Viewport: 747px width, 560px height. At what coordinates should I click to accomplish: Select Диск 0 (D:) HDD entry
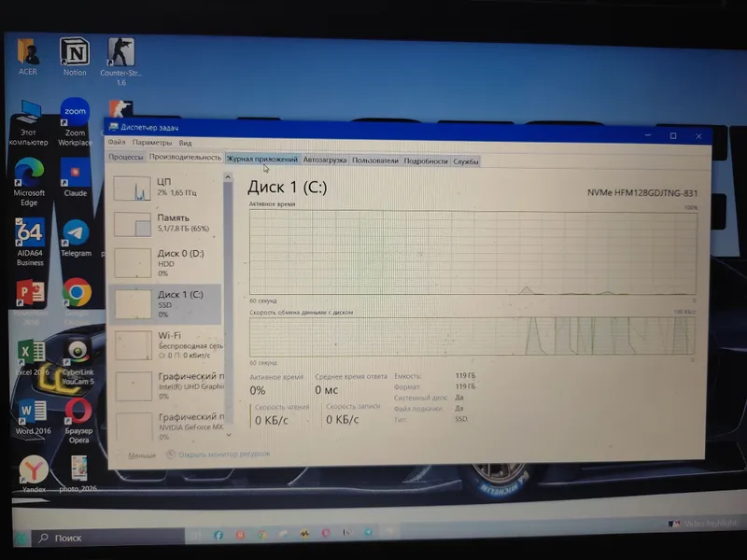point(166,263)
